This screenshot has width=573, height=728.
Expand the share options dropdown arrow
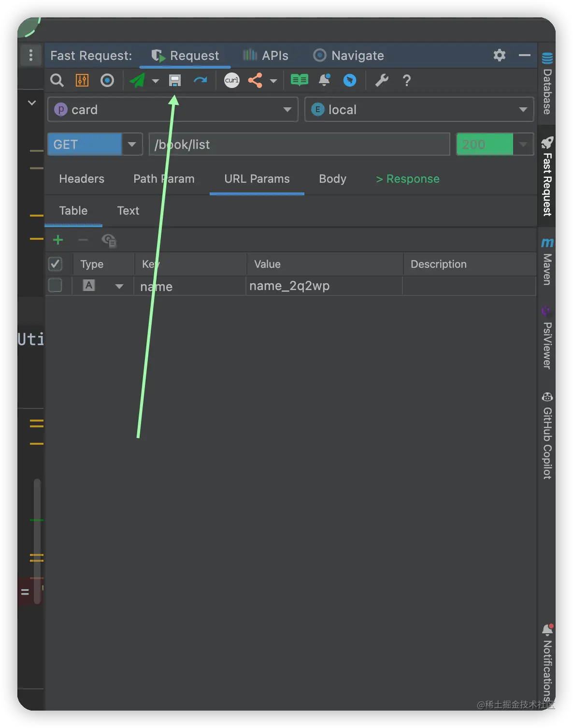tap(273, 81)
